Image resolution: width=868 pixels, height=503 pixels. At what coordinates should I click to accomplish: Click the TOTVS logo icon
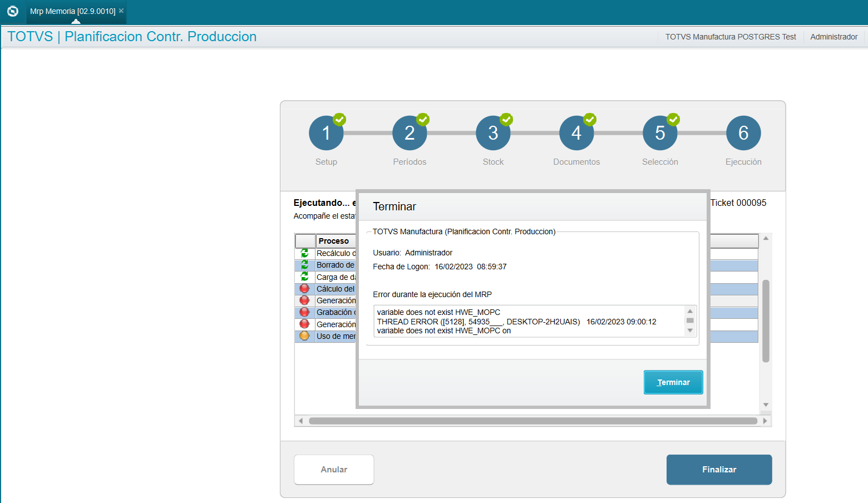click(x=12, y=11)
